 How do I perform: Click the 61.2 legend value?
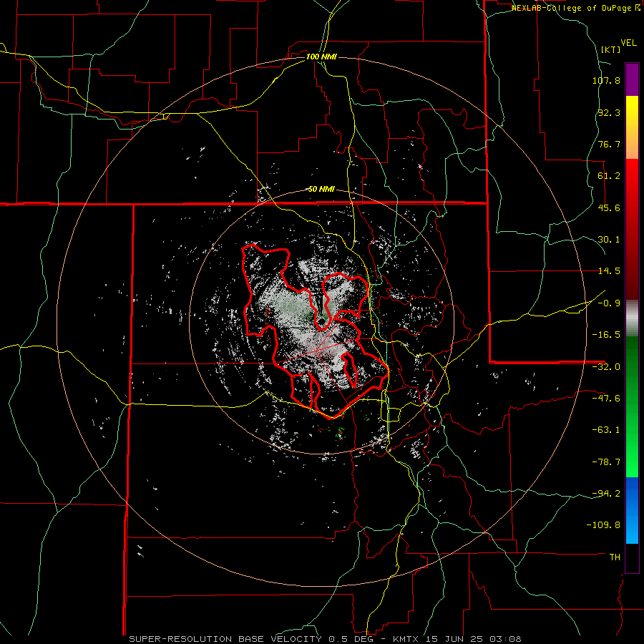609,176
